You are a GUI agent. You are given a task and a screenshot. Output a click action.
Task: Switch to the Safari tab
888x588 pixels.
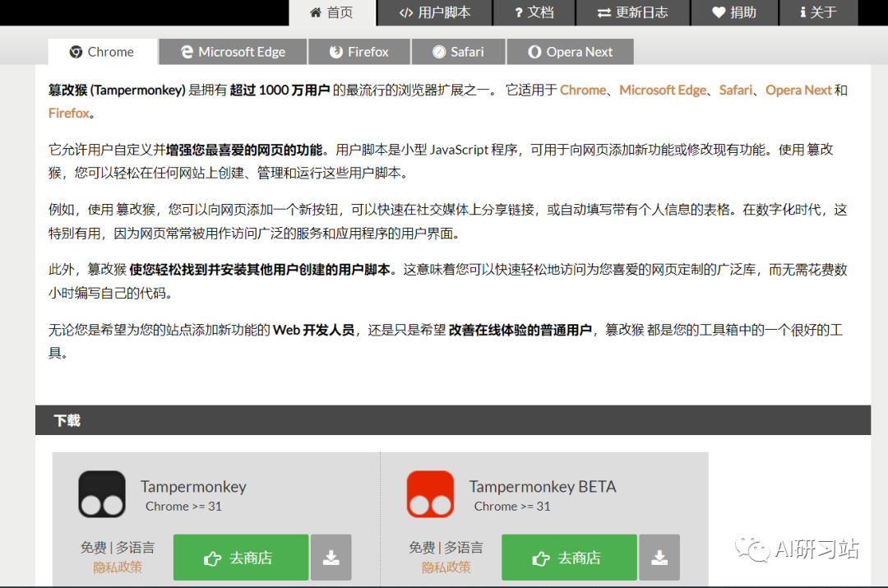[x=458, y=52]
